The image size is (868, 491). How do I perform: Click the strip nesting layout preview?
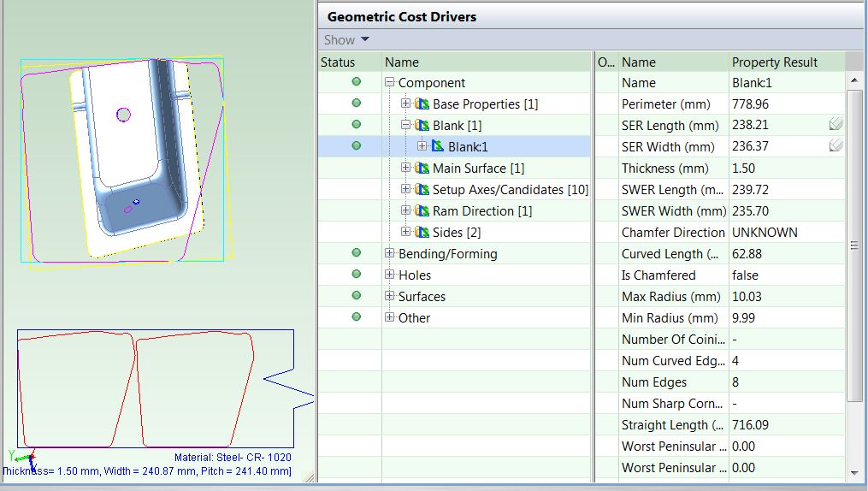coord(154,389)
